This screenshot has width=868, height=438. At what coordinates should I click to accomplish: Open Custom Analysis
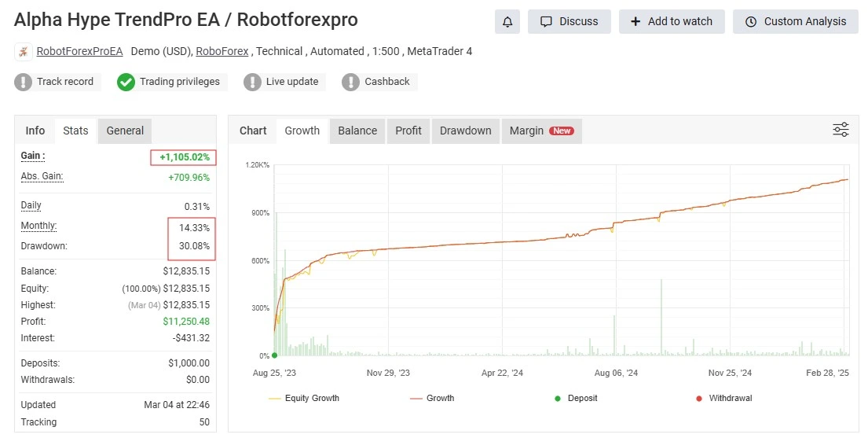tap(797, 21)
